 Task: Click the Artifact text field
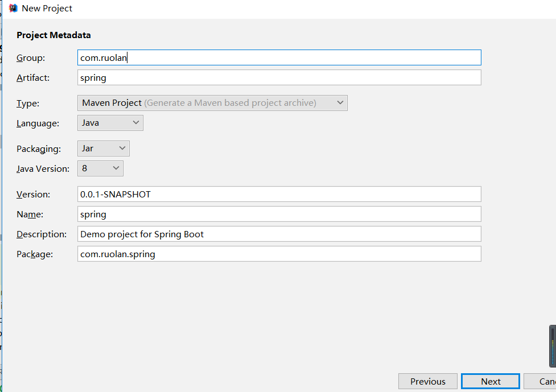pyautogui.click(x=279, y=77)
